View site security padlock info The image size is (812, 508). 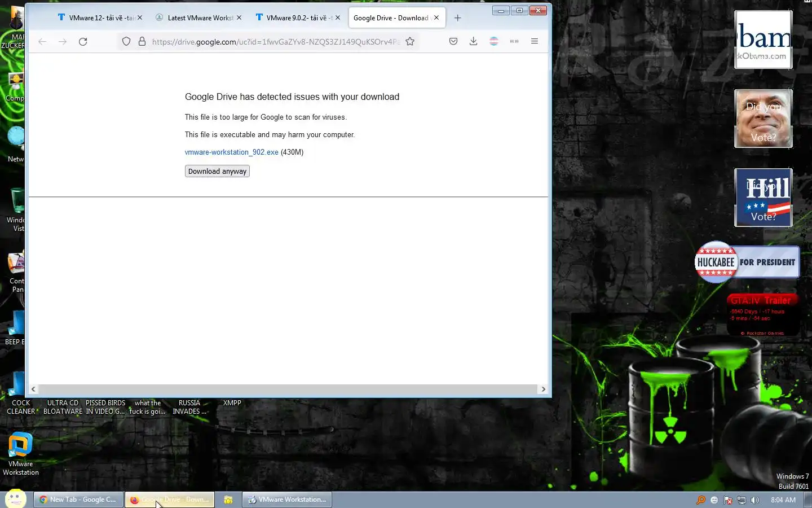[142, 41]
